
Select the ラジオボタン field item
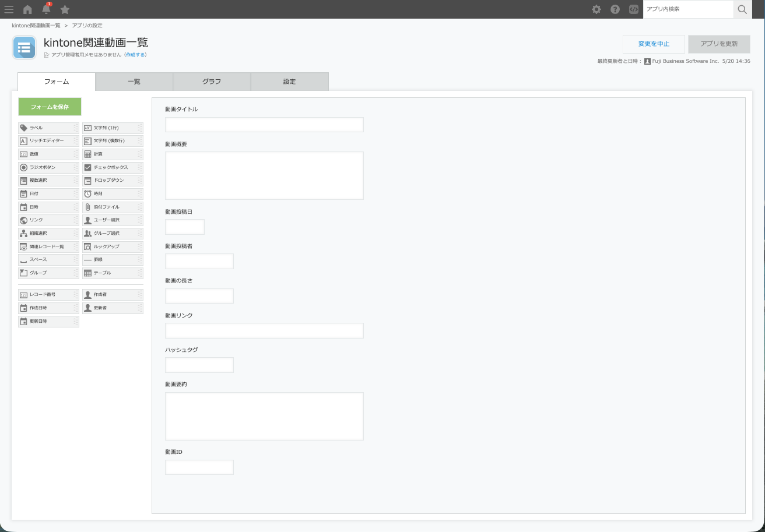(48, 167)
